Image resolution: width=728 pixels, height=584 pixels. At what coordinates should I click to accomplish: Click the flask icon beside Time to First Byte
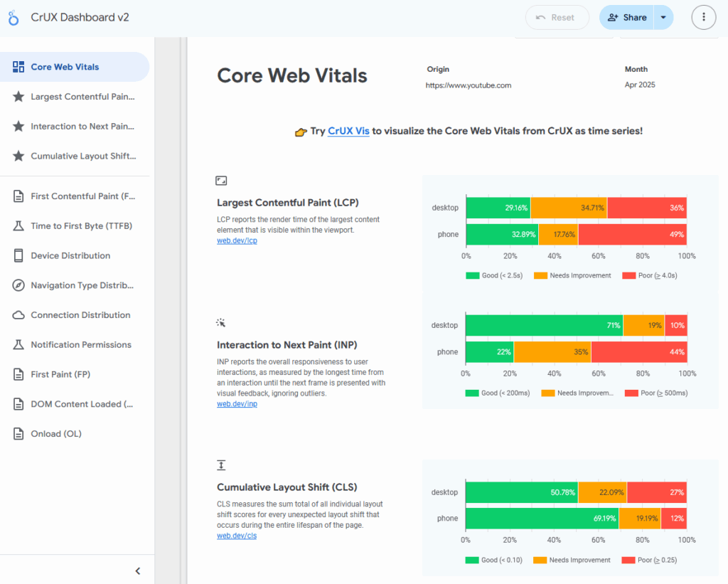pos(18,226)
